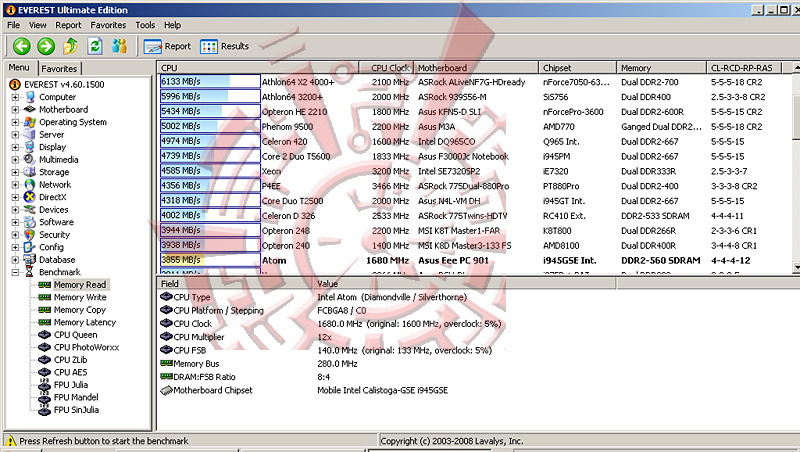Expand the Multimedia tree node
The image size is (800, 452).
(15, 160)
